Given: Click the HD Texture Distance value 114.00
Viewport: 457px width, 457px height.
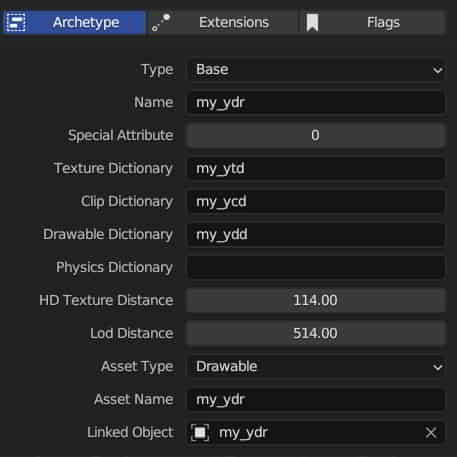Looking at the screenshot, I should [316, 300].
